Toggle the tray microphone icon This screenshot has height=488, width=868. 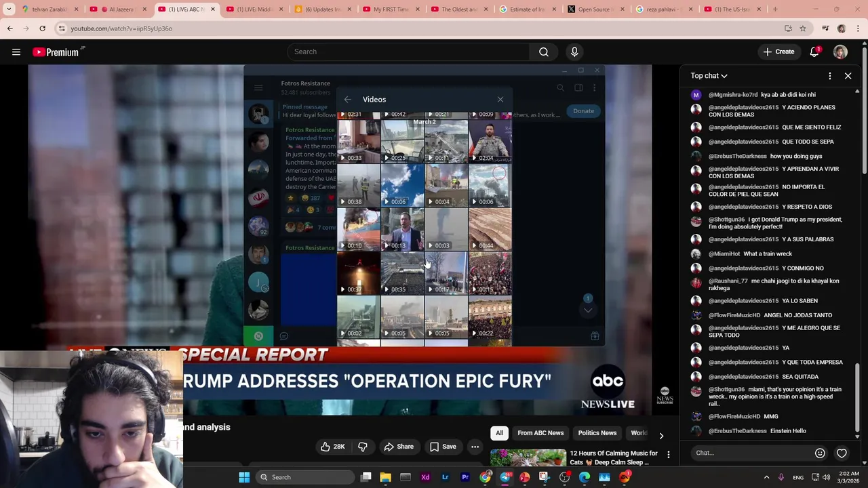click(782, 477)
